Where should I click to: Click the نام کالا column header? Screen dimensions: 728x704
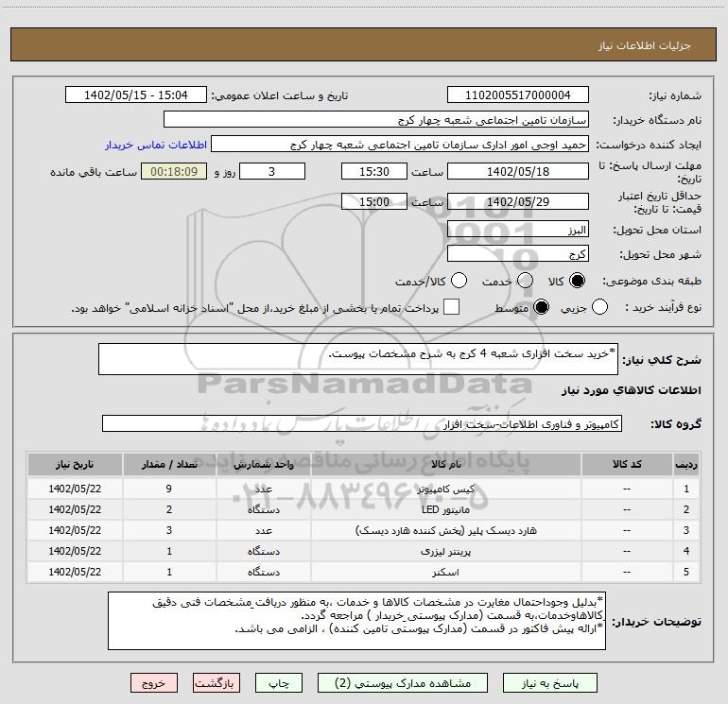click(445, 465)
